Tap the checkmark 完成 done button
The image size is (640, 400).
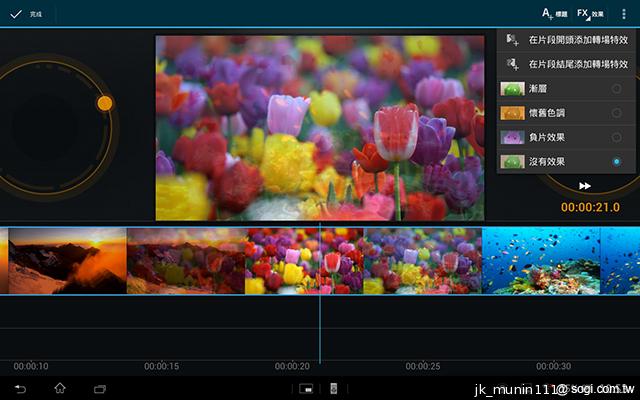tap(26, 14)
